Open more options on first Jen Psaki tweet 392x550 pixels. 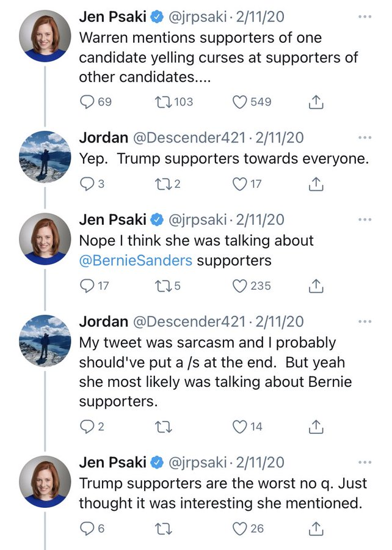(365, 16)
